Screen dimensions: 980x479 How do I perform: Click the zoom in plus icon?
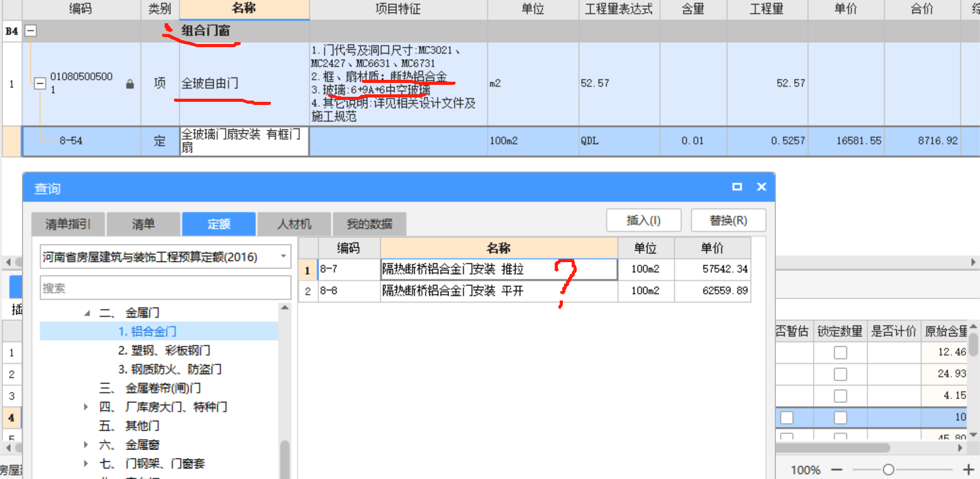[x=968, y=470]
